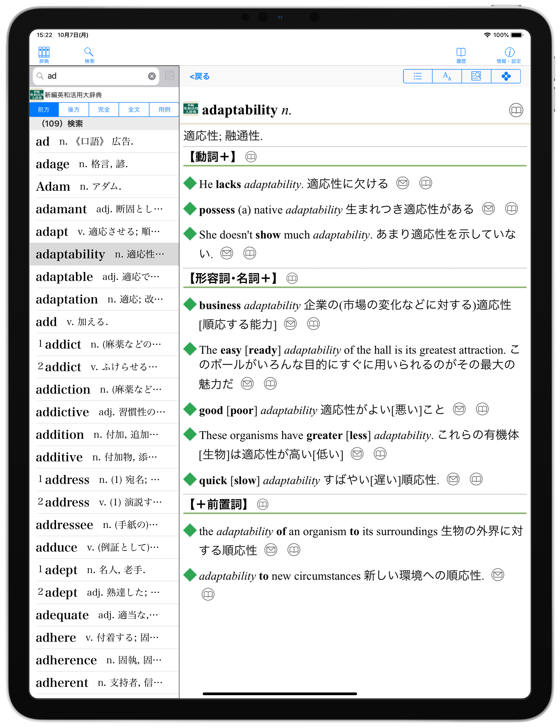560x728 pixels.
Task: Tap the book icon beside 【動詞+】 heading
Action: point(251,157)
